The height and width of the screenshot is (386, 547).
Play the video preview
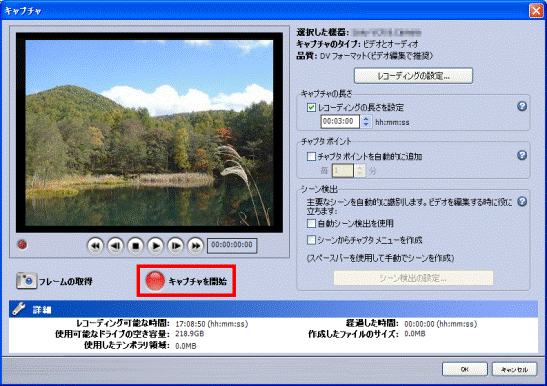click(x=156, y=246)
